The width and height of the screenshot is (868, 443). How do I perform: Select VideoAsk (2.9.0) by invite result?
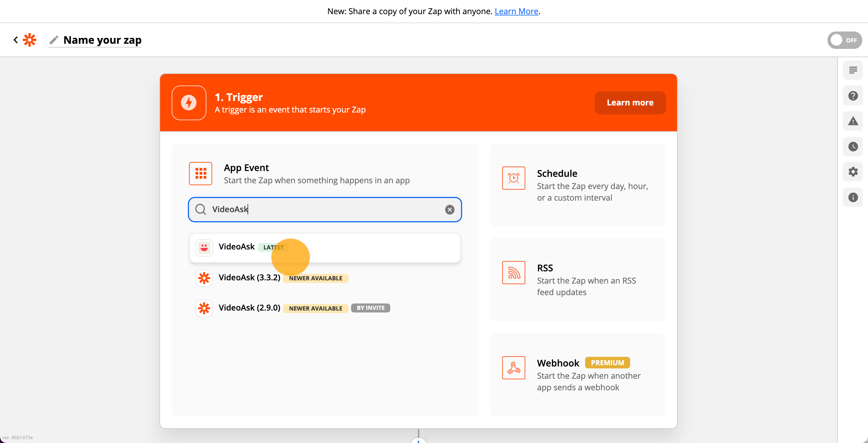pos(325,308)
